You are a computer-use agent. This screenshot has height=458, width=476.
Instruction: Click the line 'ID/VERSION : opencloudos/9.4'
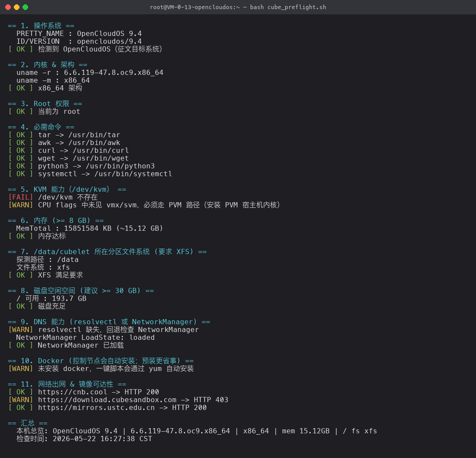[79, 41]
